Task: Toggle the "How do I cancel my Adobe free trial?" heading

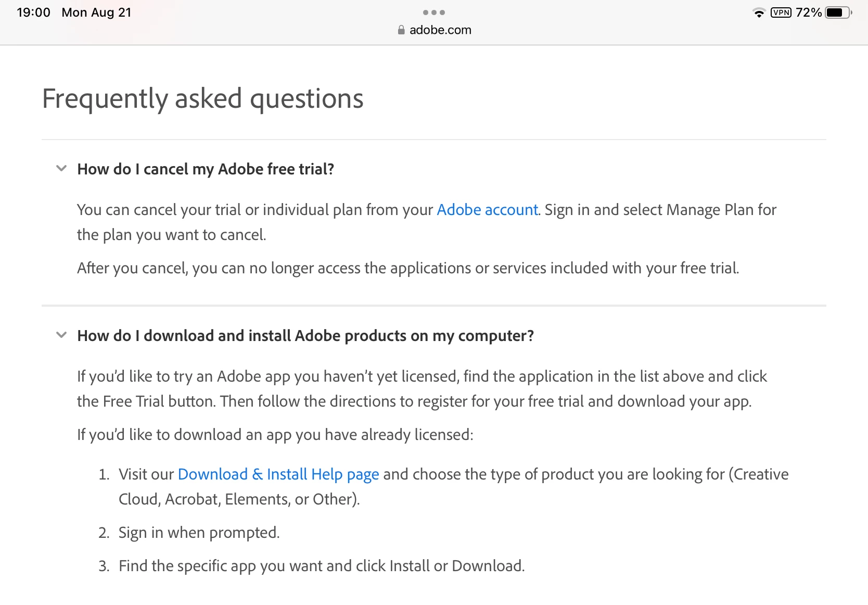Action: tap(206, 169)
